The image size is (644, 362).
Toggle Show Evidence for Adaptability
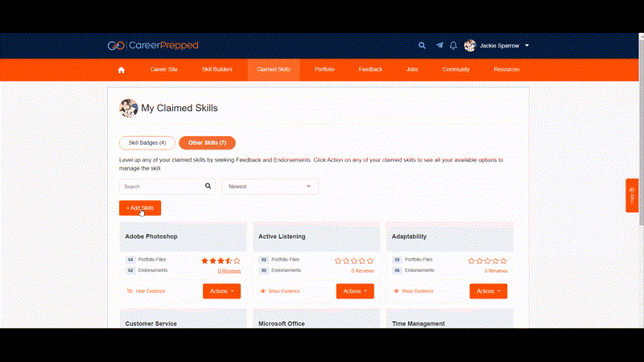[x=414, y=291]
